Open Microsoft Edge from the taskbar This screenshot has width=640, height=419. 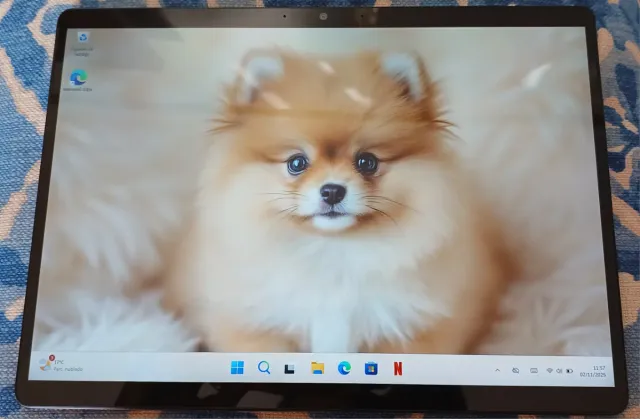tap(344, 368)
